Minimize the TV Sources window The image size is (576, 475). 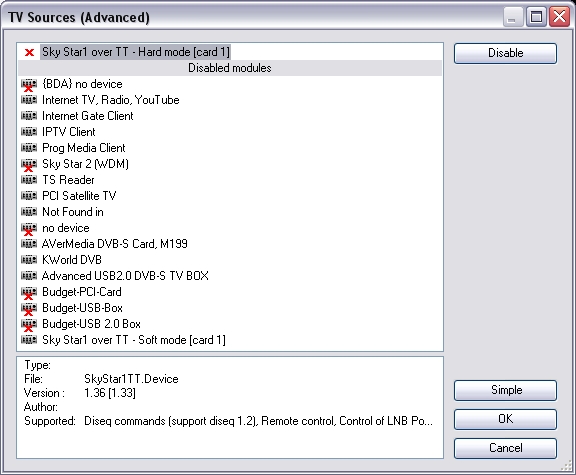tap(512, 17)
